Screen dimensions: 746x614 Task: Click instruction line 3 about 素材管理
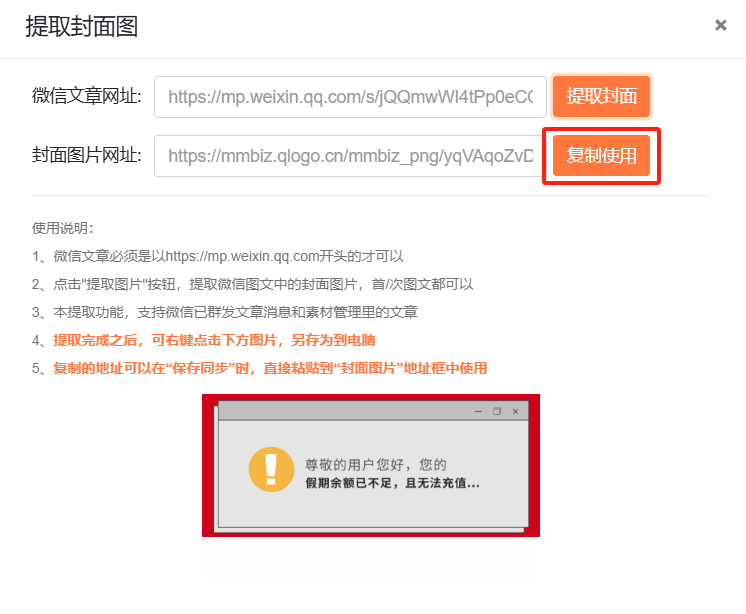(x=225, y=312)
